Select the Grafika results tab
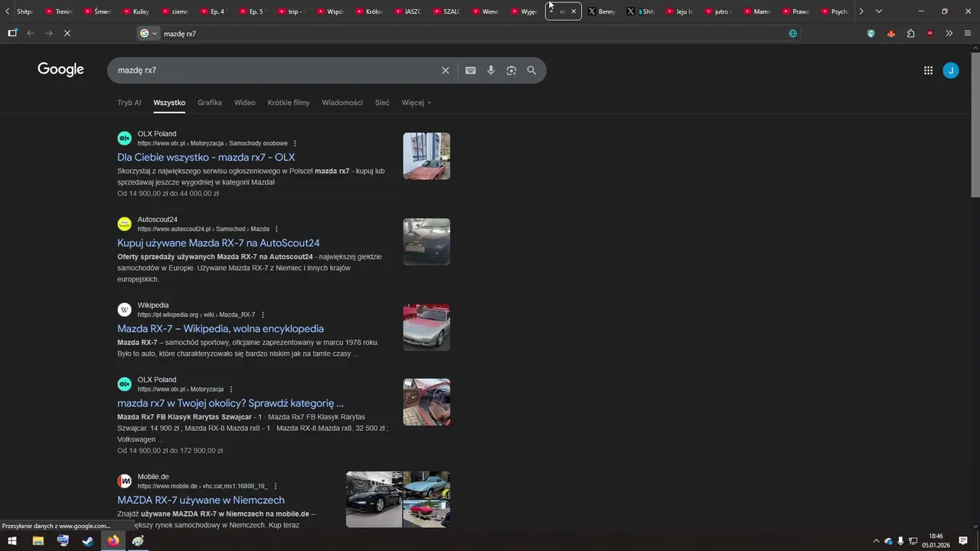Screen dimensions: 980x551 tap(210, 103)
